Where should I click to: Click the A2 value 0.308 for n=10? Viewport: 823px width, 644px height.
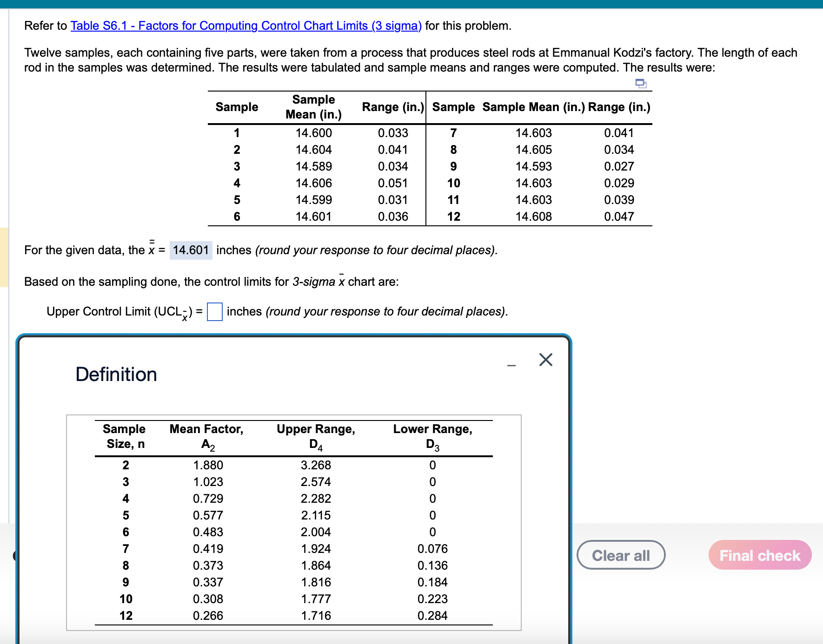(208, 599)
